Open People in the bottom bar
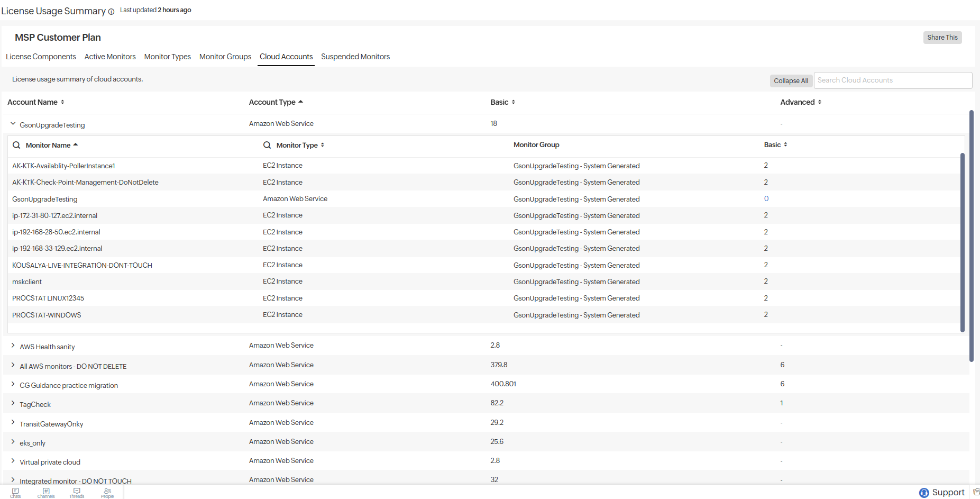The height and width of the screenshot is (499, 980). tap(107, 493)
